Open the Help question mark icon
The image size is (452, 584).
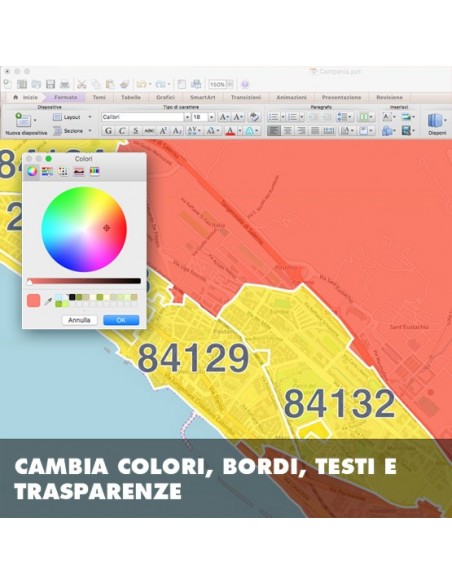[x=245, y=85]
